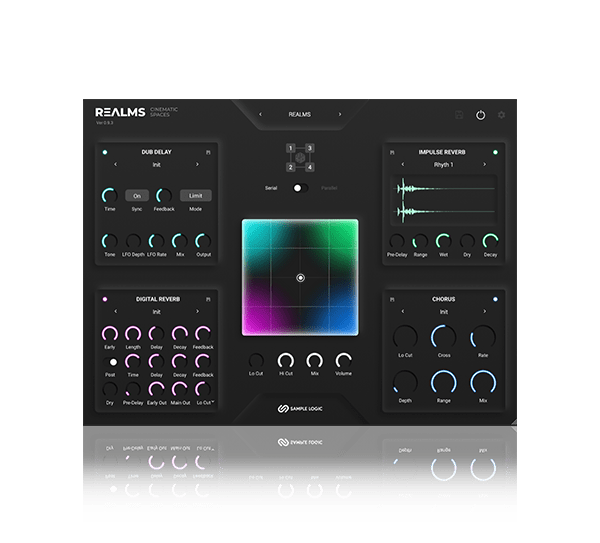Image resolution: width=600 pixels, height=543 pixels.
Task: Click the Chorus Cross knob
Action: [444, 338]
